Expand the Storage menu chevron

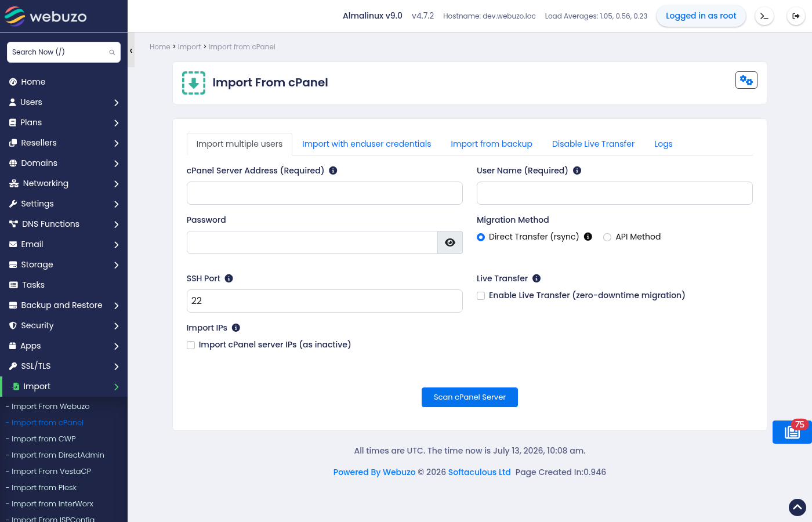point(117,265)
